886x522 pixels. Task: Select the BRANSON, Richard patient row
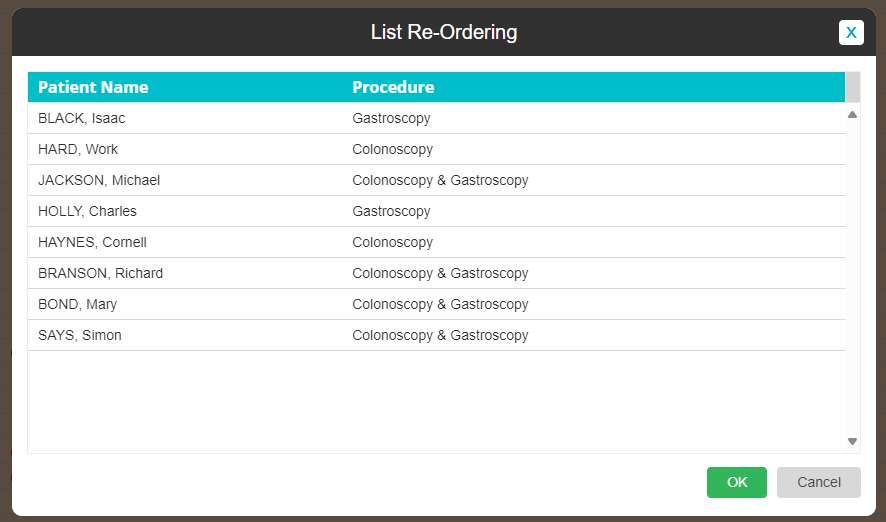(436, 273)
